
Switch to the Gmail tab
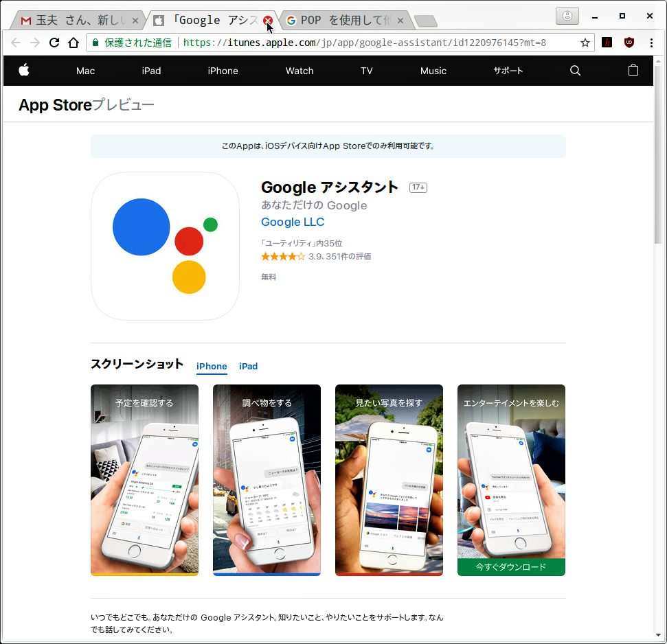(79, 20)
